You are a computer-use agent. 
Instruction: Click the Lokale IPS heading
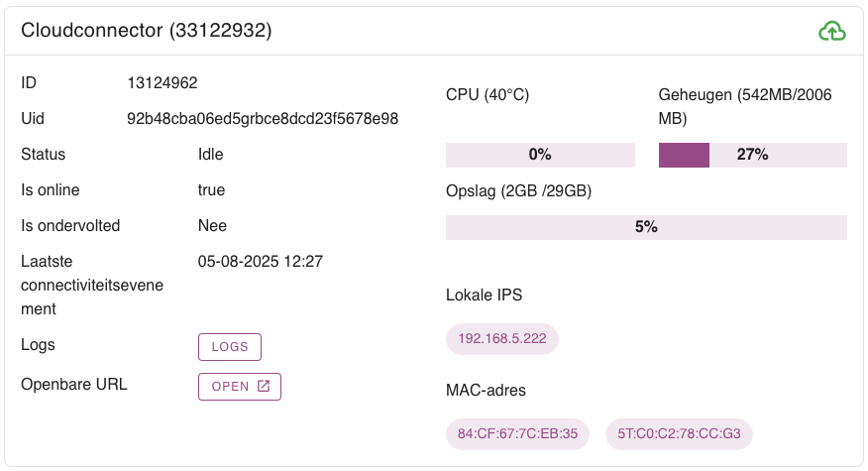click(x=484, y=295)
